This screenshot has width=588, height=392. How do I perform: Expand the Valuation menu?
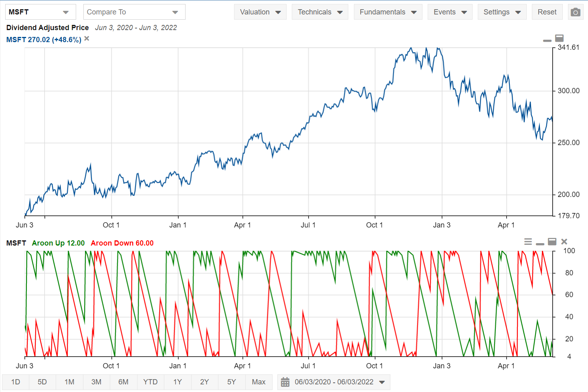click(260, 12)
